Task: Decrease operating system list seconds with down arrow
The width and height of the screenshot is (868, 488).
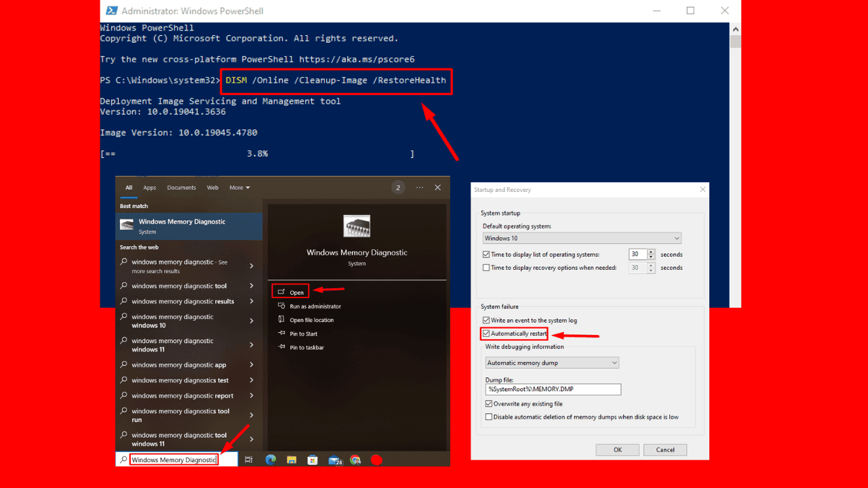Action: tap(651, 258)
